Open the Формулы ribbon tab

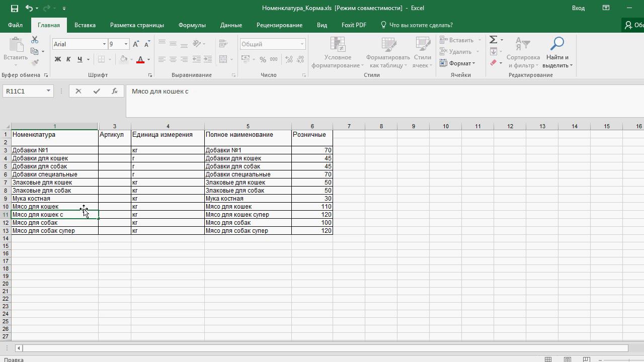click(192, 25)
